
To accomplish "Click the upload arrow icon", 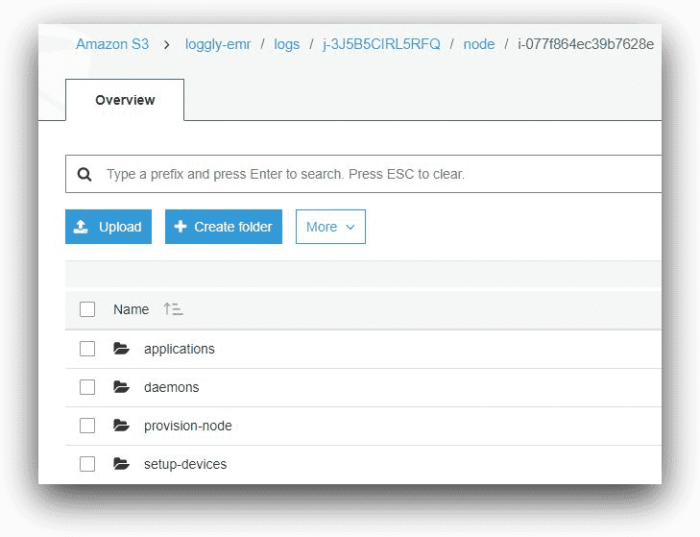I will (x=82, y=227).
